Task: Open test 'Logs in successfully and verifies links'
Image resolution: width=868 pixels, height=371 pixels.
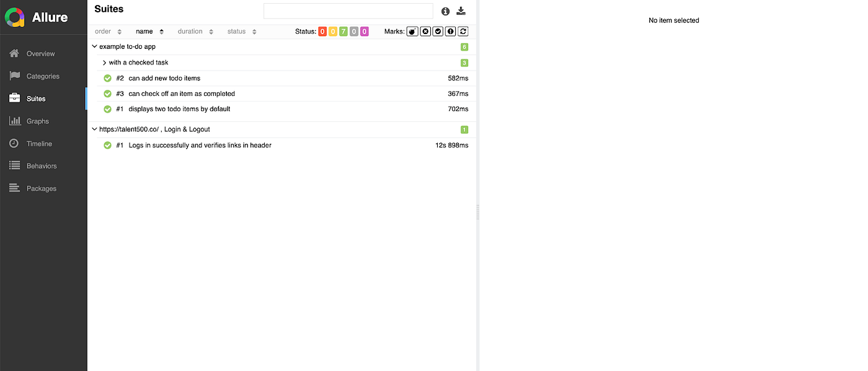Action: pyautogui.click(x=286, y=146)
